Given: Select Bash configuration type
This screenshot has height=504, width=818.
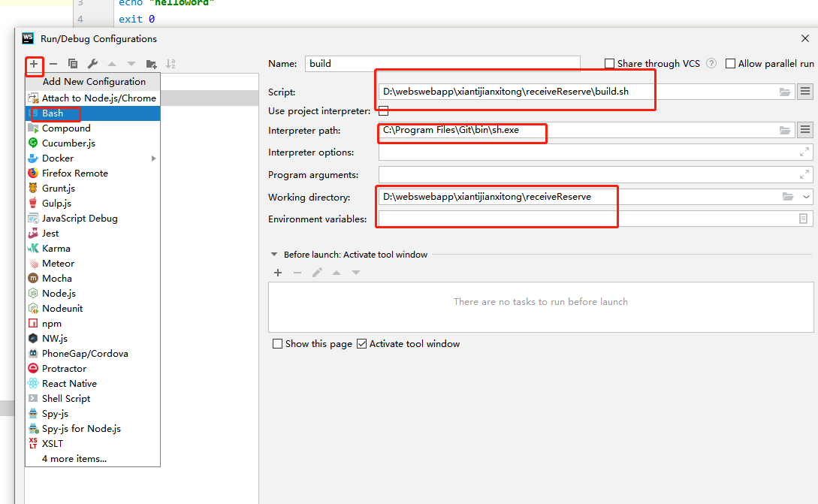Looking at the screenshot, I should tap(54, 113).
